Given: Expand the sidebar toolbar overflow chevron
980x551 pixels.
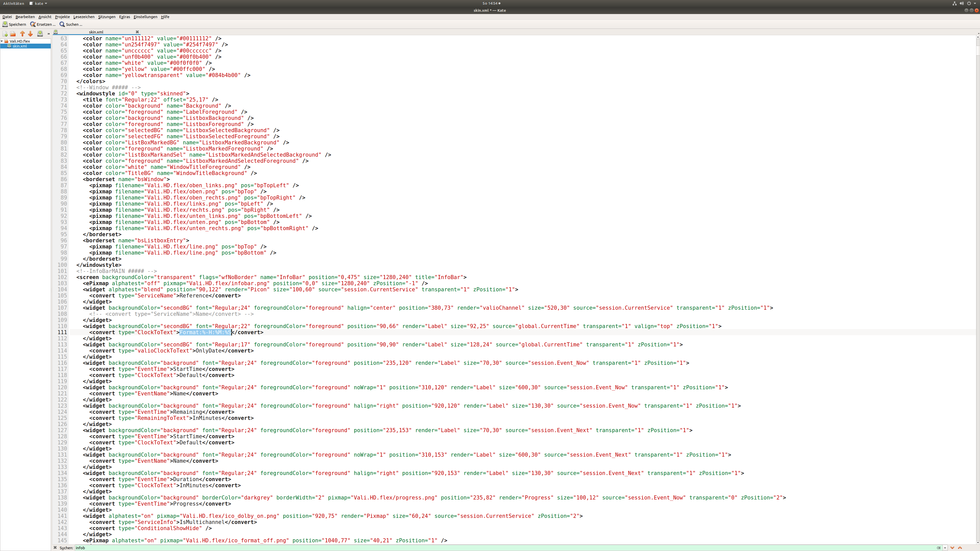Looking at the screenshot, I should pos(48,34).
